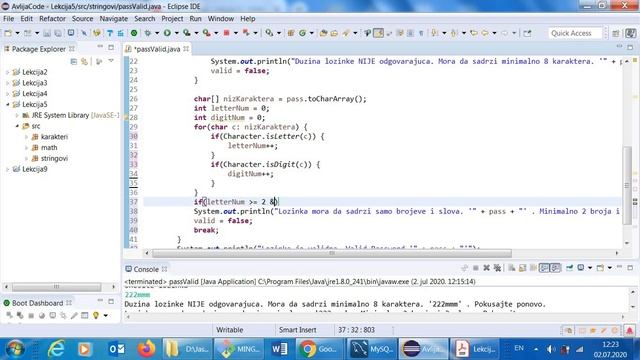640x360 pixels.
Task: Toggle Word Wrap in Console toolbar
Action: [x=533, y=268]
